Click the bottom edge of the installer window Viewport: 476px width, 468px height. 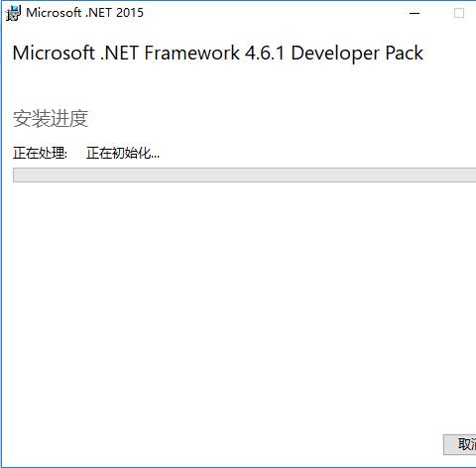coord(238,467)
